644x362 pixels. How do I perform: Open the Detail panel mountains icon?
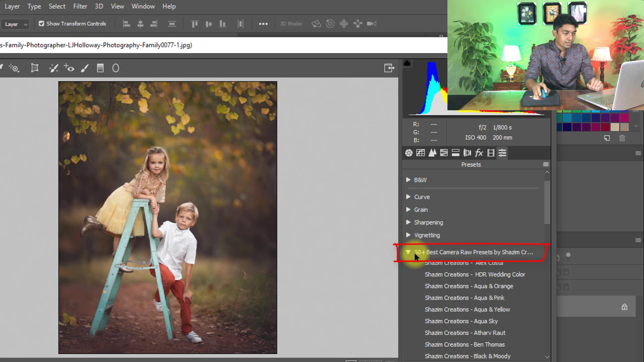click(x=432, y=153)
